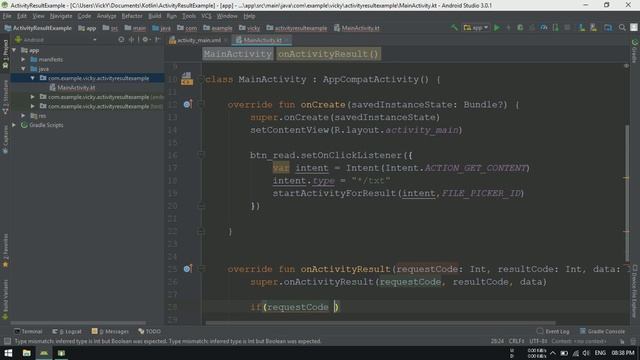
Task: Hide Project panel icon in panel header
Action: 158,40
